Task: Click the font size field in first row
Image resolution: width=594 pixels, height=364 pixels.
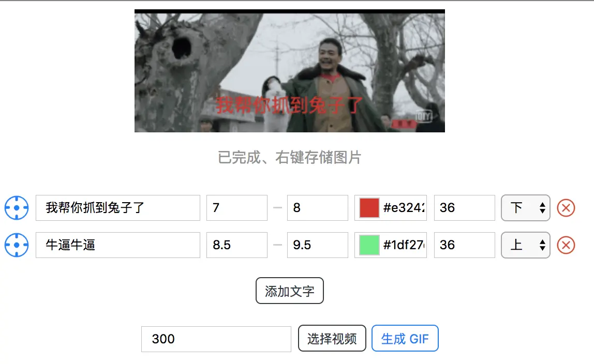Action: point(465,208)
